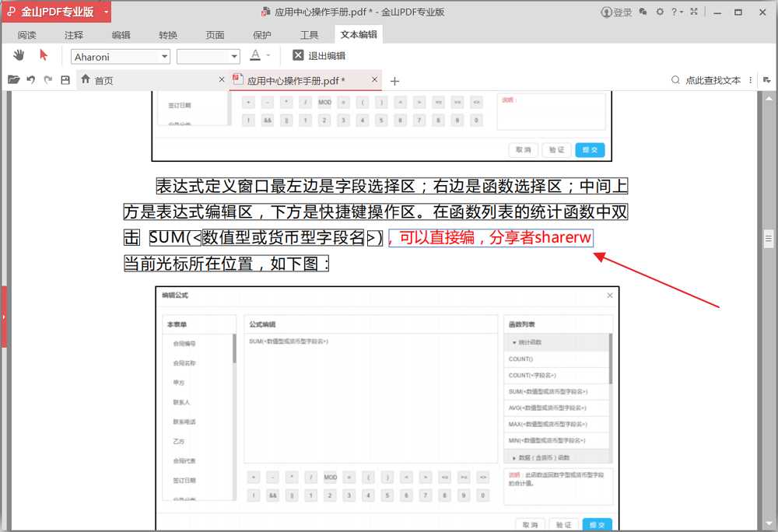Open the settings gear icon

(659, 12)
